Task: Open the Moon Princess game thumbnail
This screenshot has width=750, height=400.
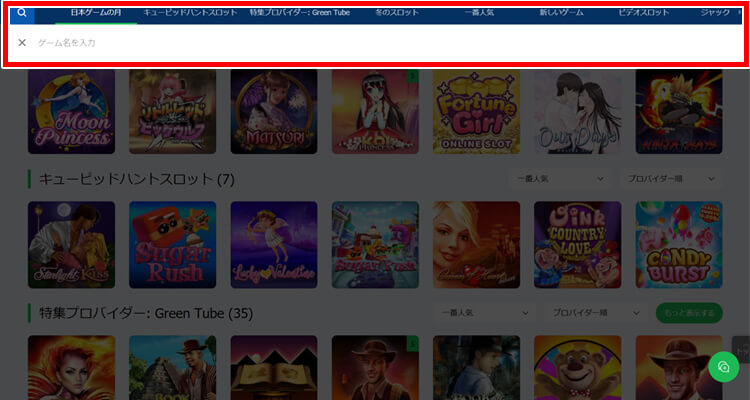Action: pos(71,111)
